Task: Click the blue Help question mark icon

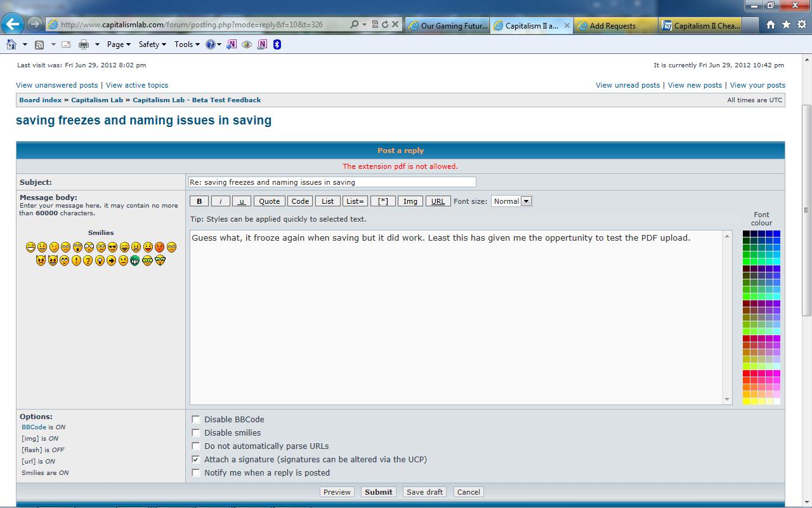Action: pyautogui.click(x=211, y=44)
